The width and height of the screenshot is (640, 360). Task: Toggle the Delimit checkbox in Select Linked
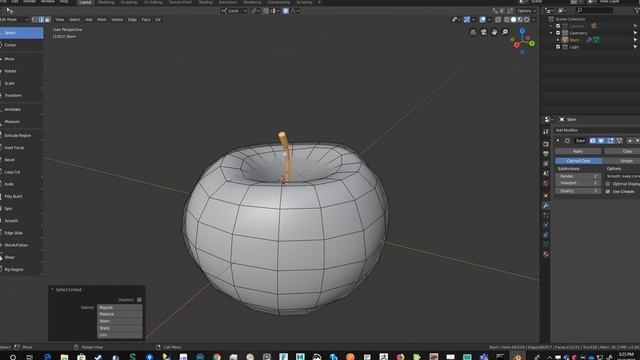tap(139, 300)
